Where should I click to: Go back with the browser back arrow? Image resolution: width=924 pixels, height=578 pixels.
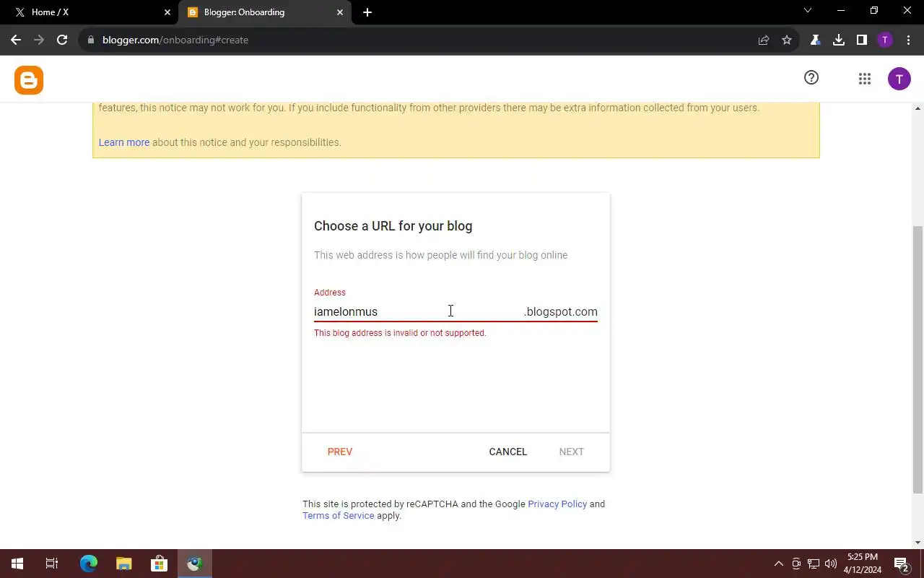pyautogui.click(x=16, y=40)
